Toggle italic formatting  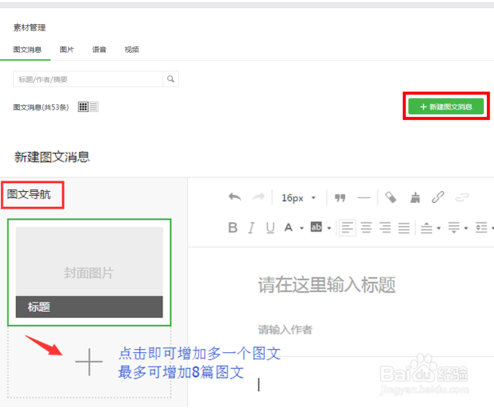251,228
